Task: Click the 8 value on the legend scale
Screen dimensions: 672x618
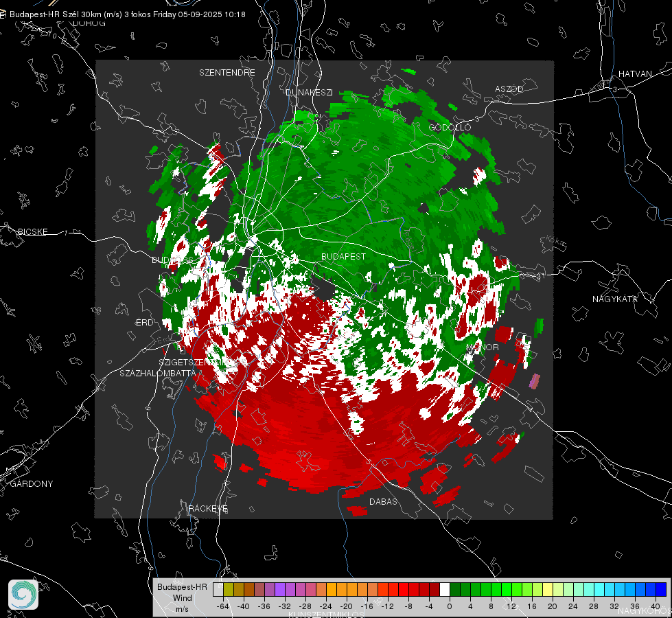Action: point(491,606)
